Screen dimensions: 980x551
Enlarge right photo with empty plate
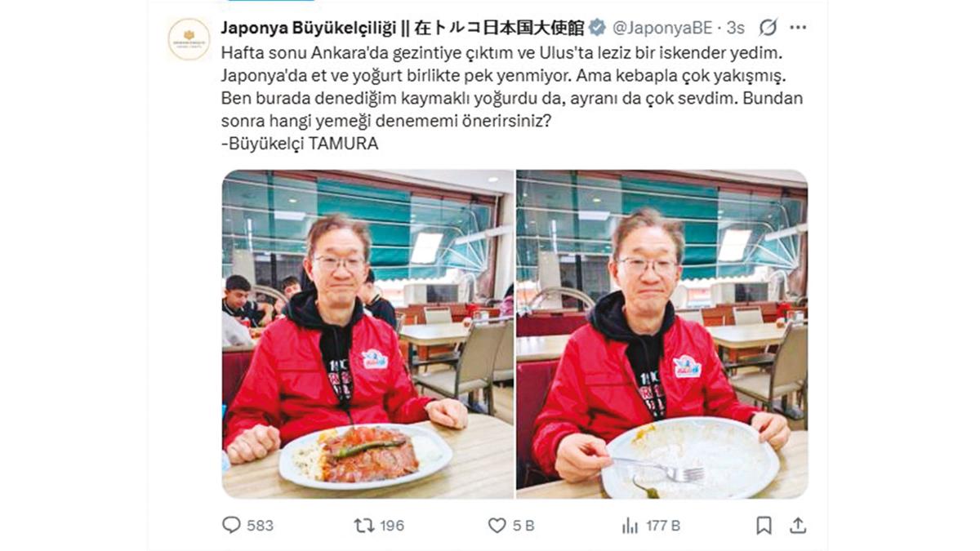coord(662,335)
